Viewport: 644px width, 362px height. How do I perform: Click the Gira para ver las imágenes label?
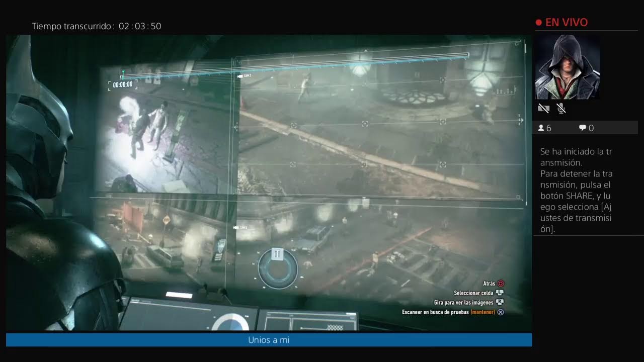[x=464, y=303]
